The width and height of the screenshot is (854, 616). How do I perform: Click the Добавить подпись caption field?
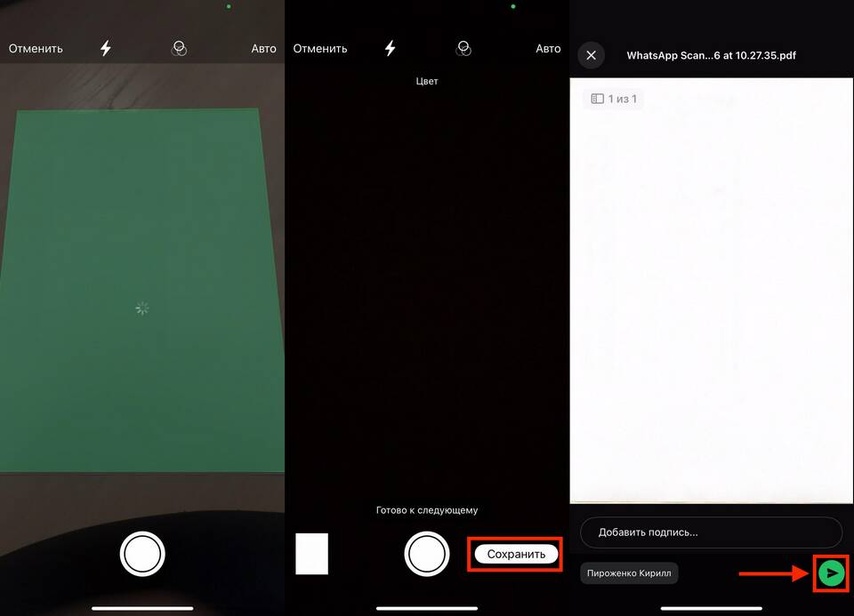coord(711,532)
